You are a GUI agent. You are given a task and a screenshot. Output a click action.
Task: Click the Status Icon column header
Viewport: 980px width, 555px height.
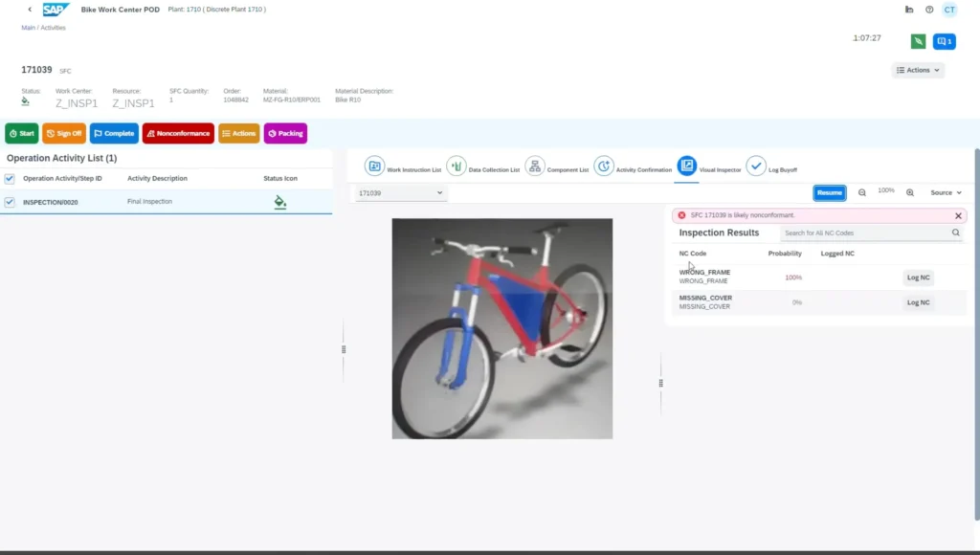click(280, 179)
